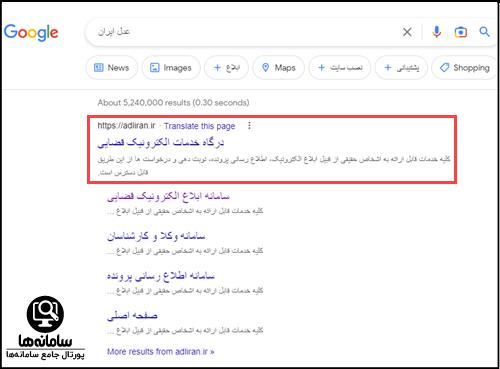
Task: Click the About 5,240,000 results text
Action: tap(173, 103)
